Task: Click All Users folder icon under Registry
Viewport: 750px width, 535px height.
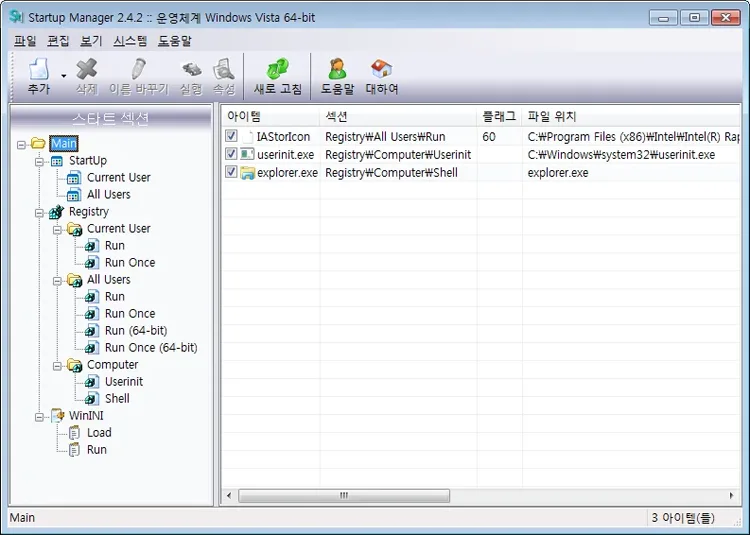Action: click(75, 280)
